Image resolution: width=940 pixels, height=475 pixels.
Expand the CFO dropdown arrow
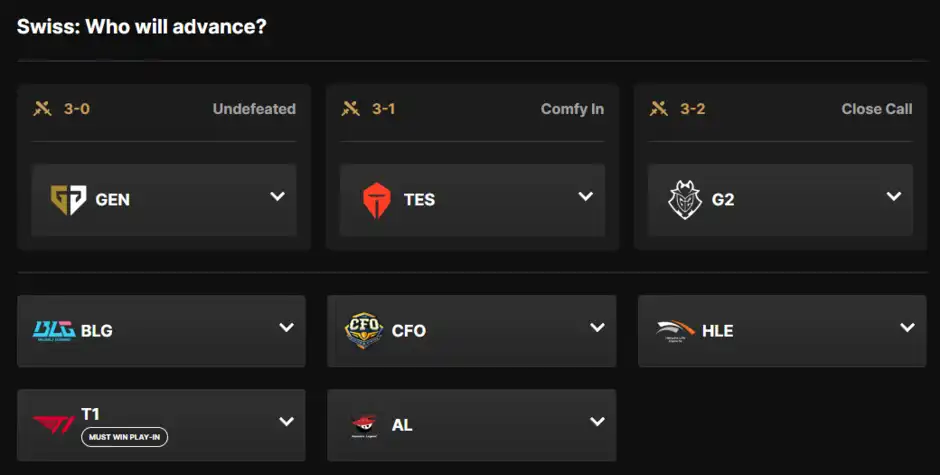coord(597,328)
